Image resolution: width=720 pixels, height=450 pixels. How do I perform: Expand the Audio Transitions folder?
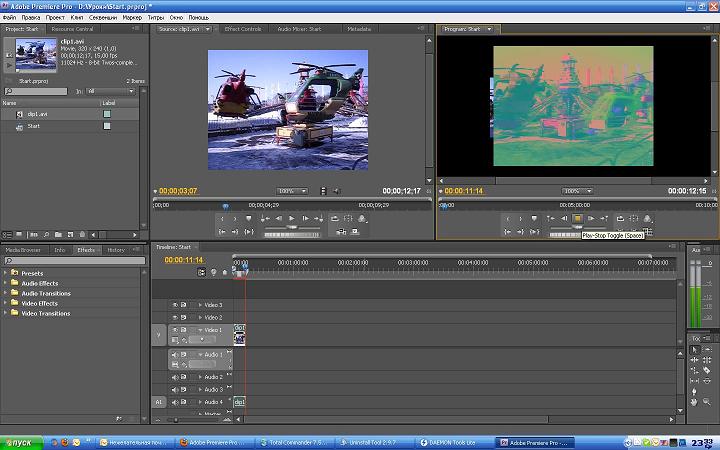6,293
